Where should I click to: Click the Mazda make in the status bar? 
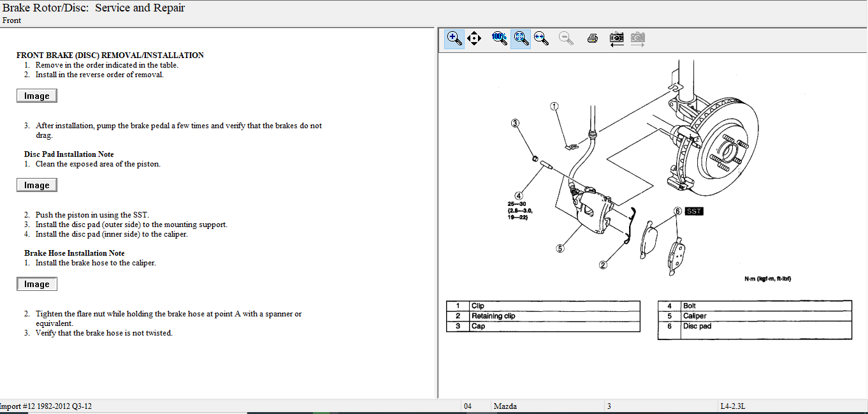[x=505, y=406]
